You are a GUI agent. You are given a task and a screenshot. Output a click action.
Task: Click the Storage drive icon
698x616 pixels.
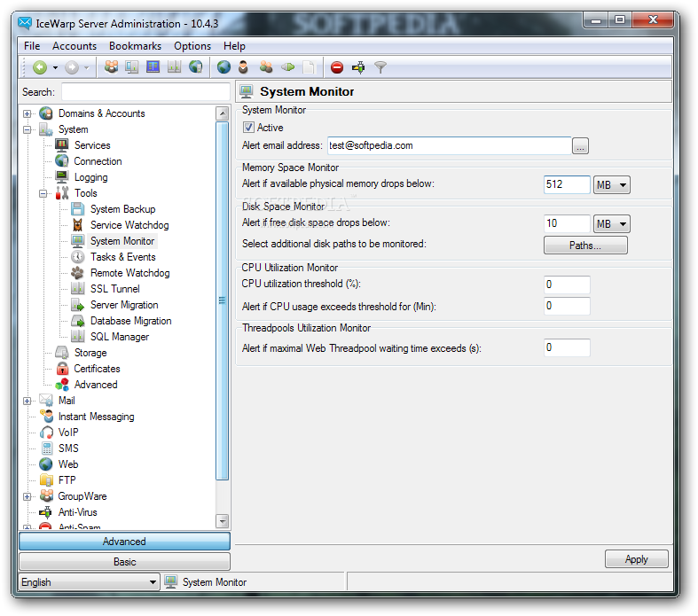(x=62, y=353)
